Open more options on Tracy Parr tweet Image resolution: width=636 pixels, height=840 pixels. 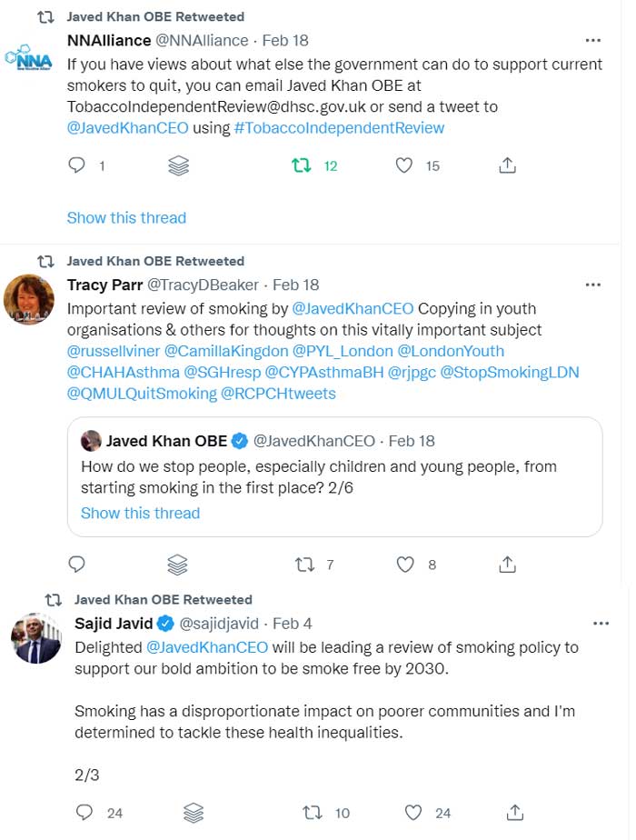[593, 285]
